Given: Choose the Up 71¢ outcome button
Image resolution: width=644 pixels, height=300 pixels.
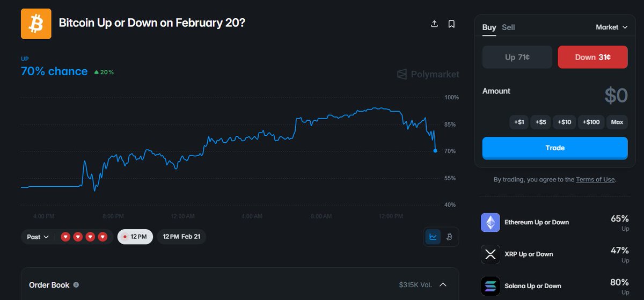Looking at the screenshot, I should pyautogui.click(x=517, y=57).
